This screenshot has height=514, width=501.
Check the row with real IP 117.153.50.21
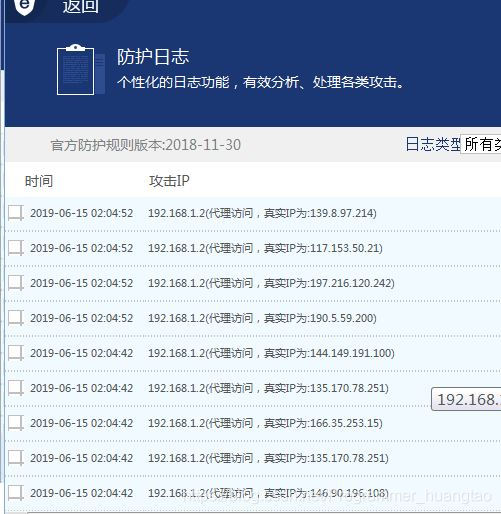[x=16, y=248]
